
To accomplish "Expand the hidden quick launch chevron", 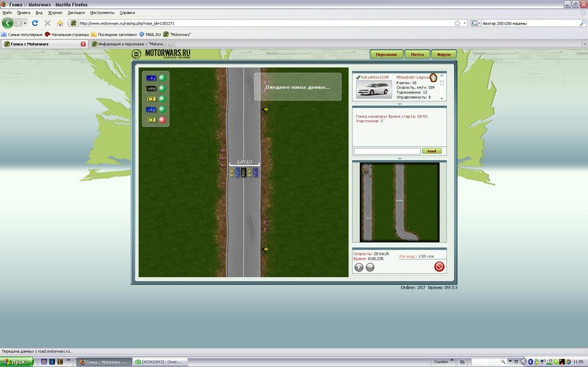I will pos(69,360).
